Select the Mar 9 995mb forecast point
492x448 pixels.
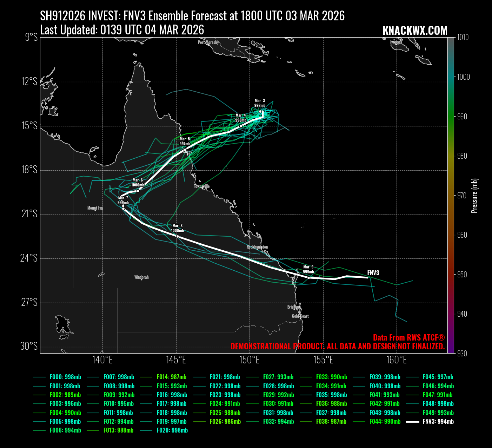308,278
